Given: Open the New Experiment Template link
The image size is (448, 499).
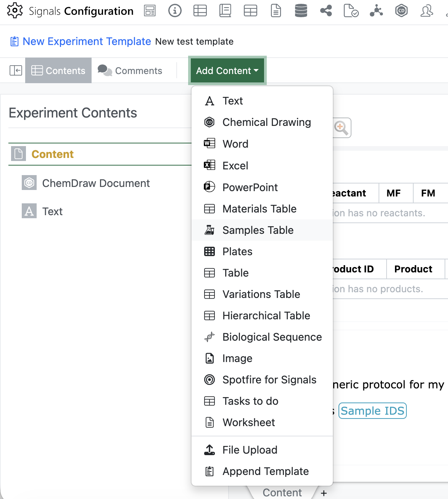Looking at the screenshot, I should [x=87, y=41].
